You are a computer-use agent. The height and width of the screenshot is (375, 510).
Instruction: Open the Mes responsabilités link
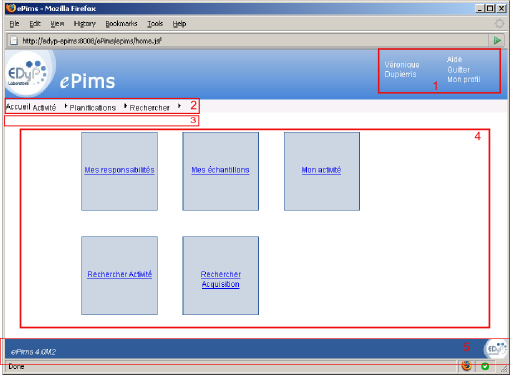119,170
